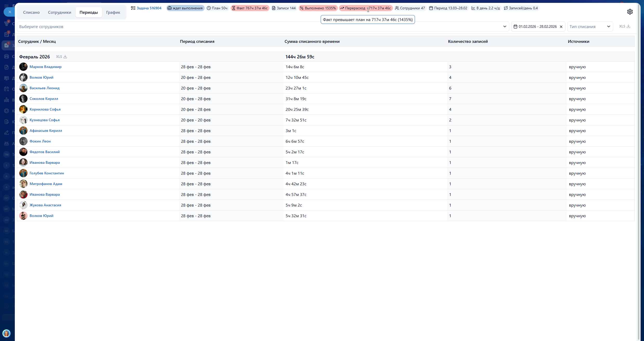Open the Тип списания dropdown
Image resolution: width=644 pixels, height=341 pixels.
click(x=590, y=26)
